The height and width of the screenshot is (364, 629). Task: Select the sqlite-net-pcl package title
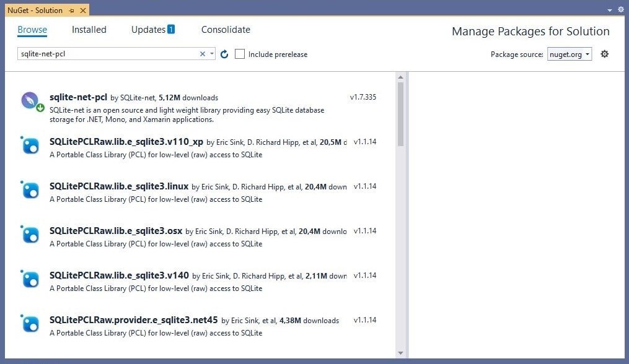(x=78, y=97)
